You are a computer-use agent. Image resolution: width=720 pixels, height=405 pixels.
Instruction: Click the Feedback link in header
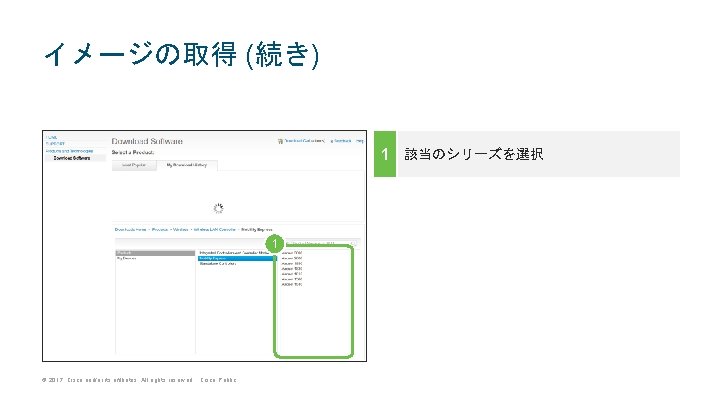pyautogui.click(x=341, y=141)
